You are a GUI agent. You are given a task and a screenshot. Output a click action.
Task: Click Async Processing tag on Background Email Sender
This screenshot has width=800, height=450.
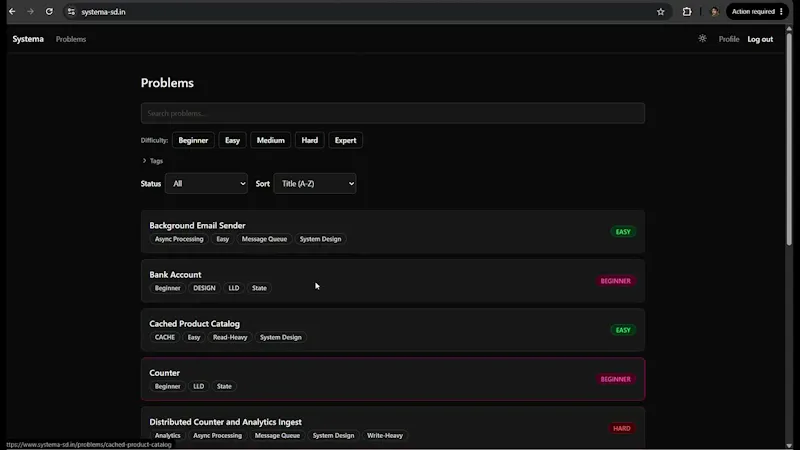pyautogui.click(x=179, y=239)
